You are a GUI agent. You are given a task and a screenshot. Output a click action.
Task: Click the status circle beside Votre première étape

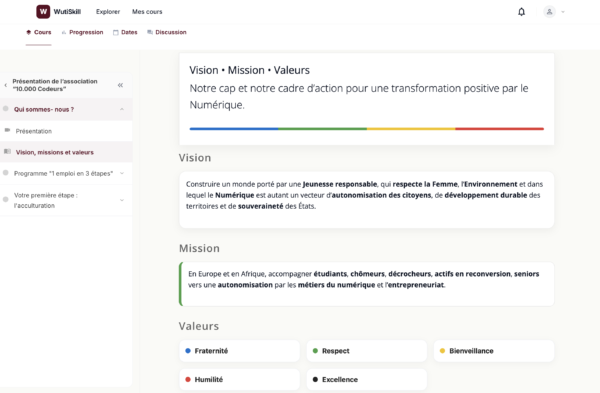[x=6, y=199]
